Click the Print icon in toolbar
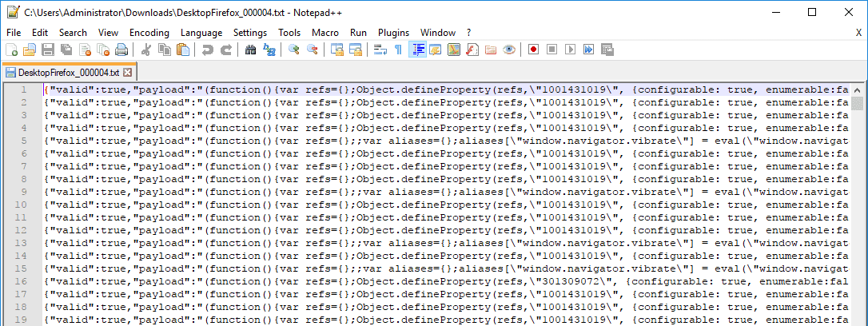The width and height of the screenshot is (868, 326). (121, 50)
